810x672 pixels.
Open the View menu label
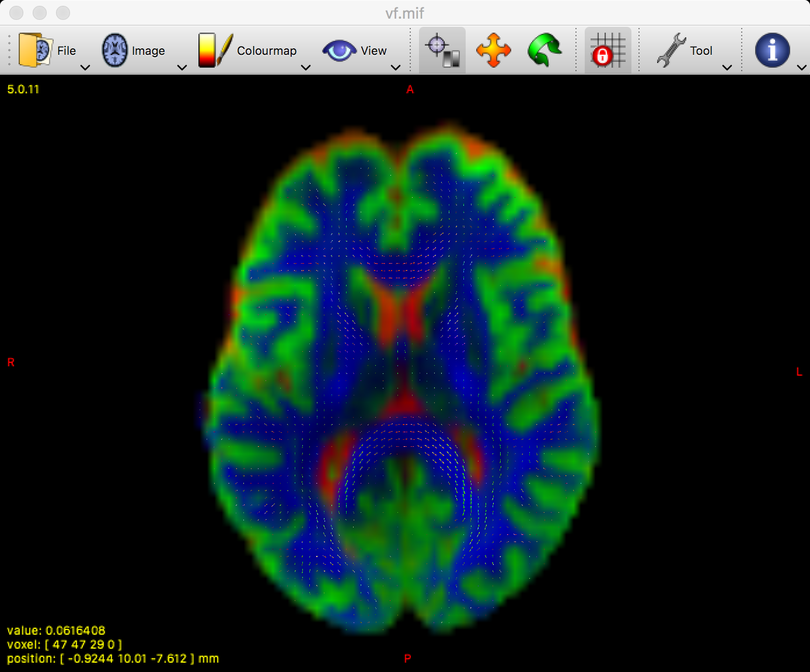[373, 51]
